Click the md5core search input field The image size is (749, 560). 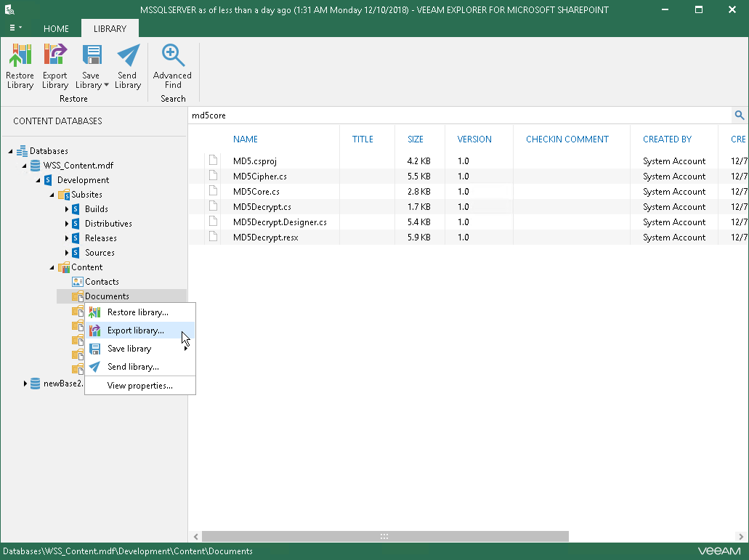click(x=460, y=115)
